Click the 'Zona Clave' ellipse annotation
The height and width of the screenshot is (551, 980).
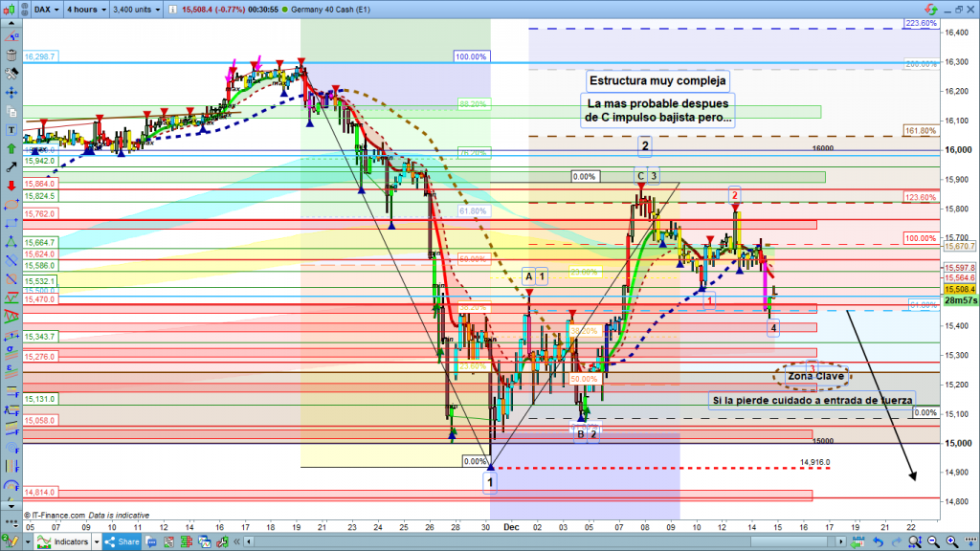814,376
